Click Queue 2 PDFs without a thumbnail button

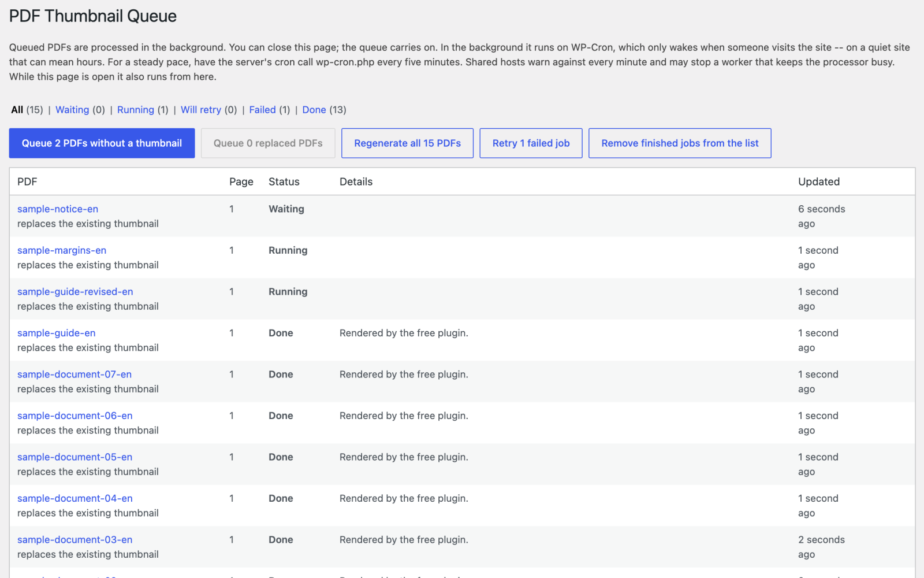pyautogui.click(x=102, y=143)
